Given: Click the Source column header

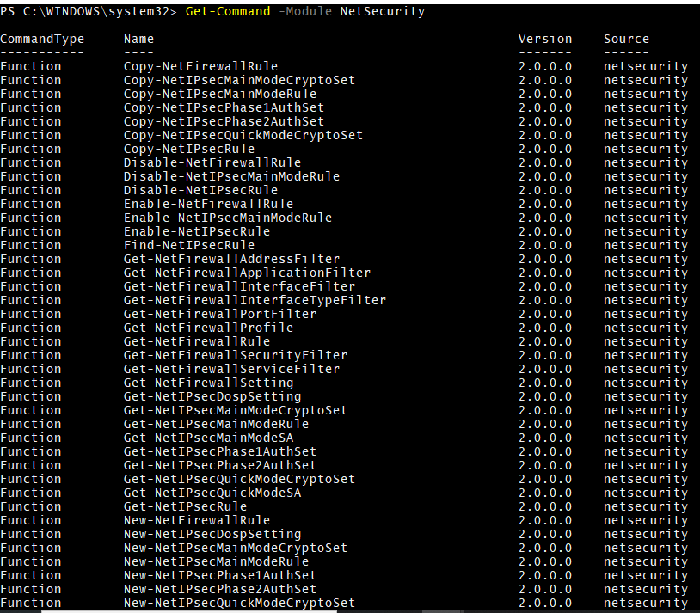Looking at the screenshot, I should point(626,40).
